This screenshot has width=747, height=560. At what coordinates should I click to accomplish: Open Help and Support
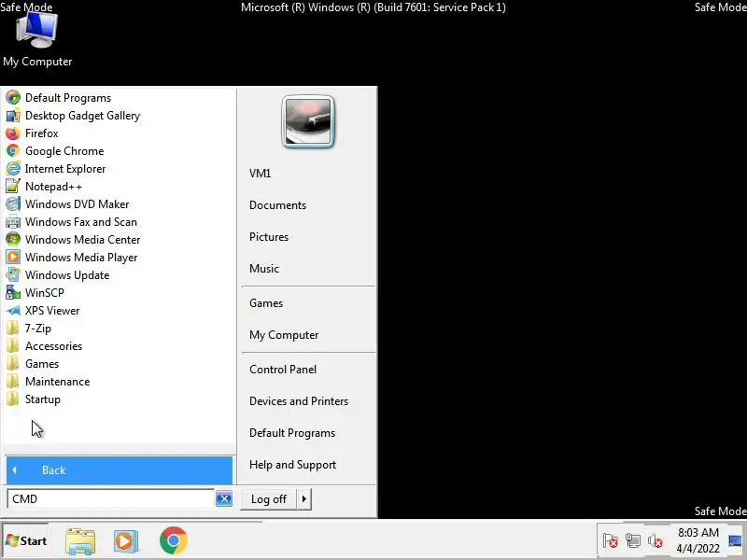click(293, 465)
